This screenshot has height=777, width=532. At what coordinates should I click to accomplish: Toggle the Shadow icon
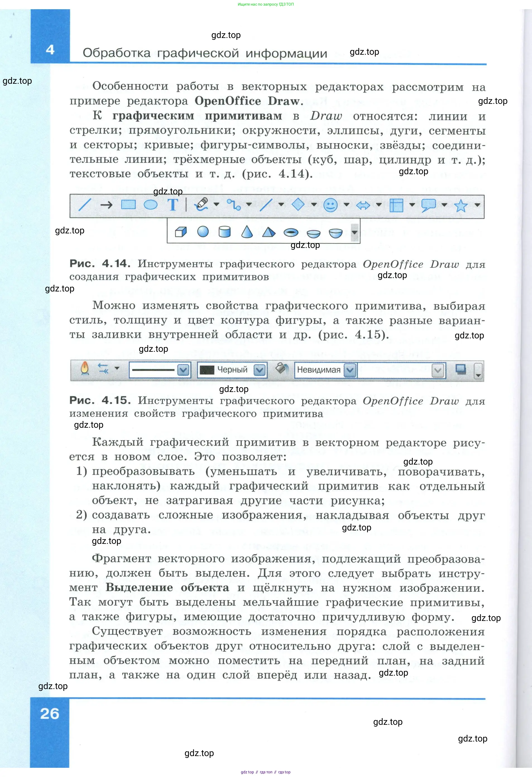click(461, 369)
